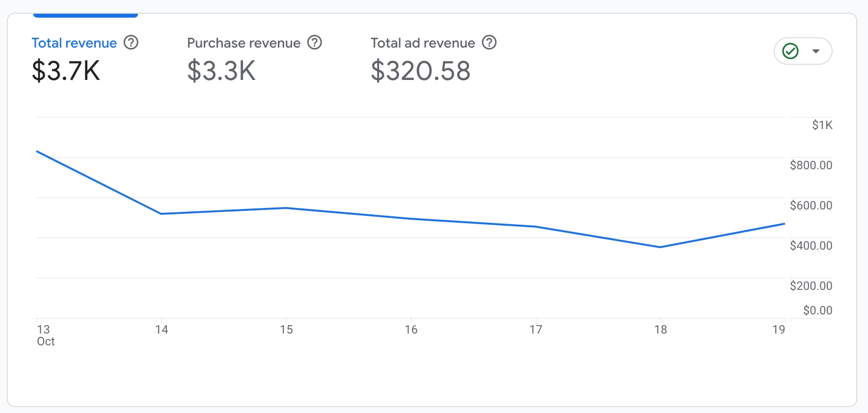The image size is (868, 413).
Task: Click line data point at day 16
Action: tap(411, 219)
